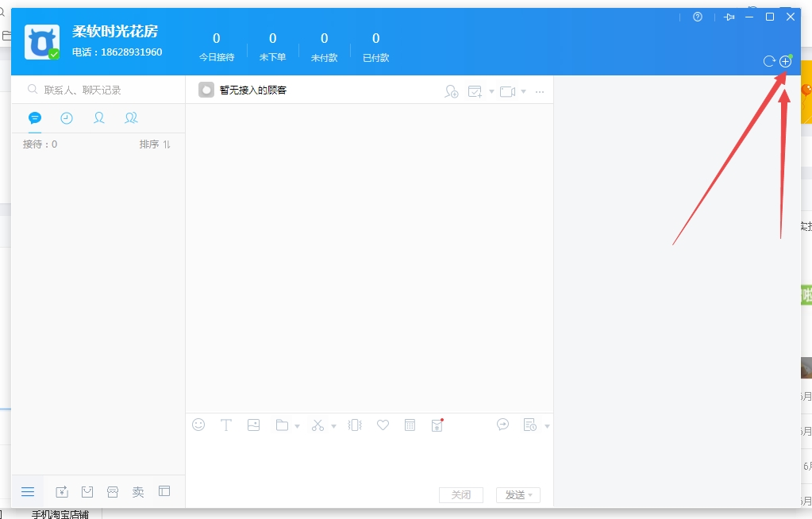Open the 发送 send button dropdown arrow

530,495
